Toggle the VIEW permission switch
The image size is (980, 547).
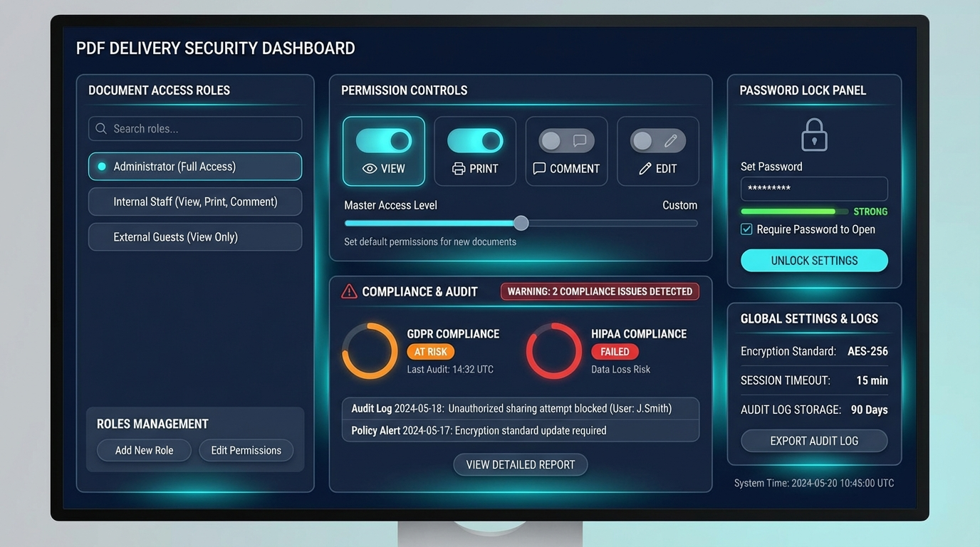coord(384,140)
